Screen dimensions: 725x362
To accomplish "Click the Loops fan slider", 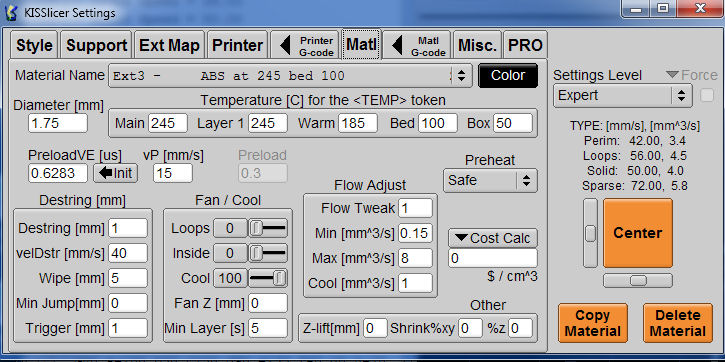I will tap(268, 228).
